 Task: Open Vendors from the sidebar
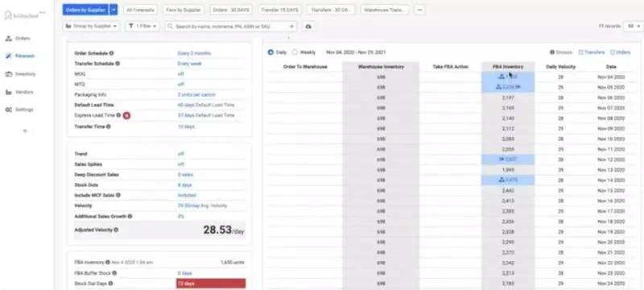point(19,92)
